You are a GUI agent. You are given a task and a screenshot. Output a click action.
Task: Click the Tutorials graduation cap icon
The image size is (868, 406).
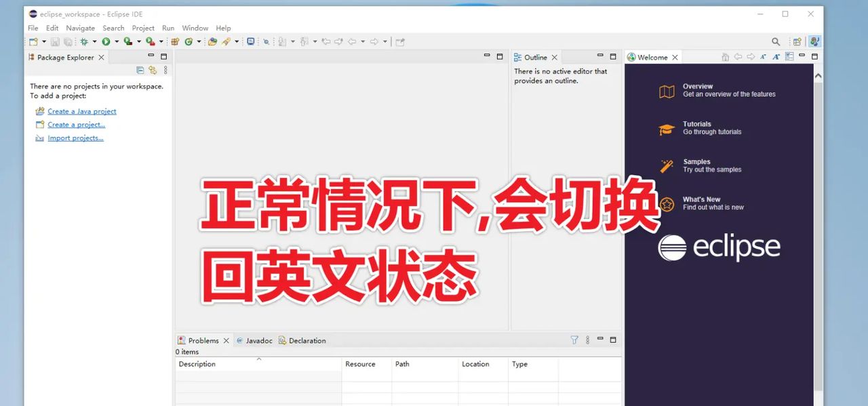(667, 129)
